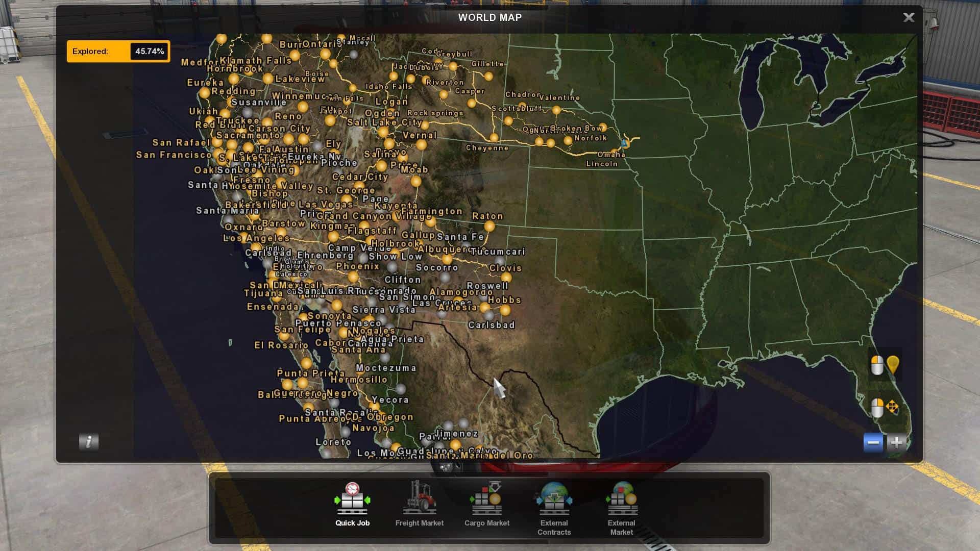Click the Cheyenne city label
The height and width of the screenshot is (551, 980).
tap(487, 148)
